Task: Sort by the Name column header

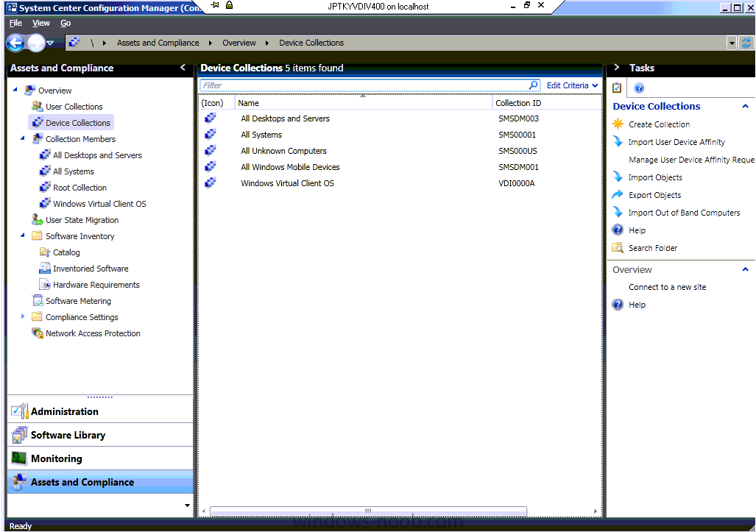Action: 364,102
